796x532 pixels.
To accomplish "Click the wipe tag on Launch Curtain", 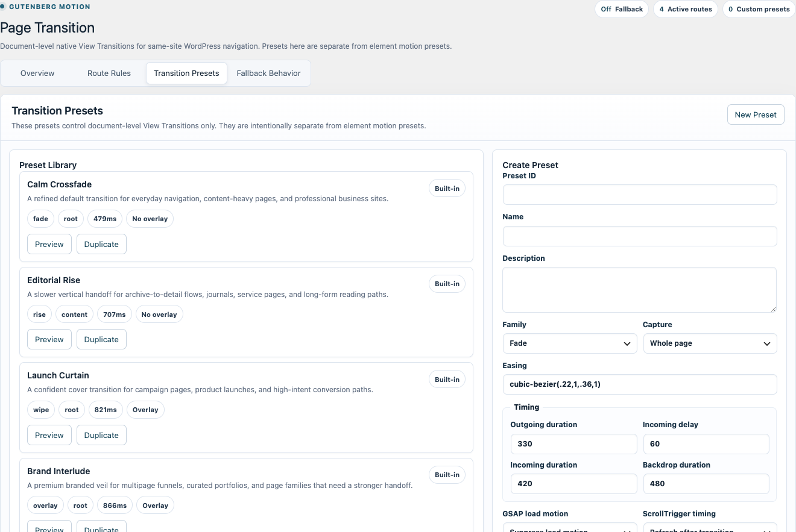I will coord(41,410).
